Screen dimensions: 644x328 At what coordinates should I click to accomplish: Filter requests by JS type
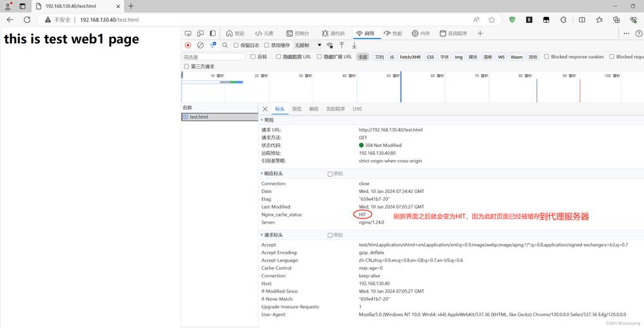392,57
